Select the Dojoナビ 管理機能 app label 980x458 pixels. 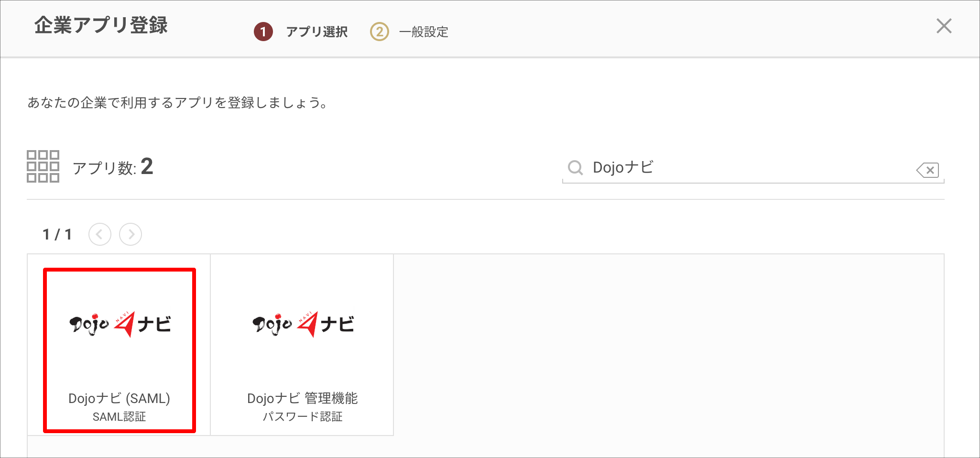click(x=303, y=398)
